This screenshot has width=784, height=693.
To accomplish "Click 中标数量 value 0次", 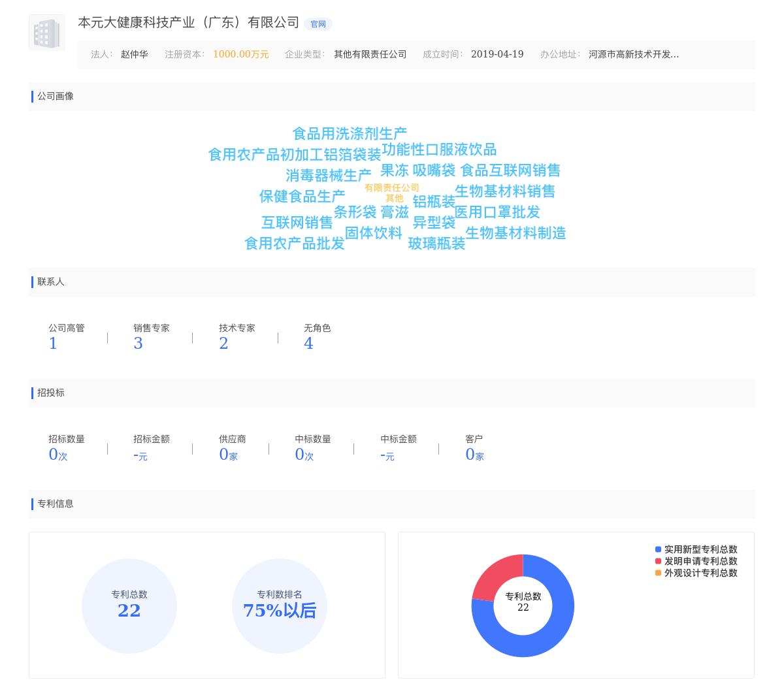I will [x=304, y=455].
